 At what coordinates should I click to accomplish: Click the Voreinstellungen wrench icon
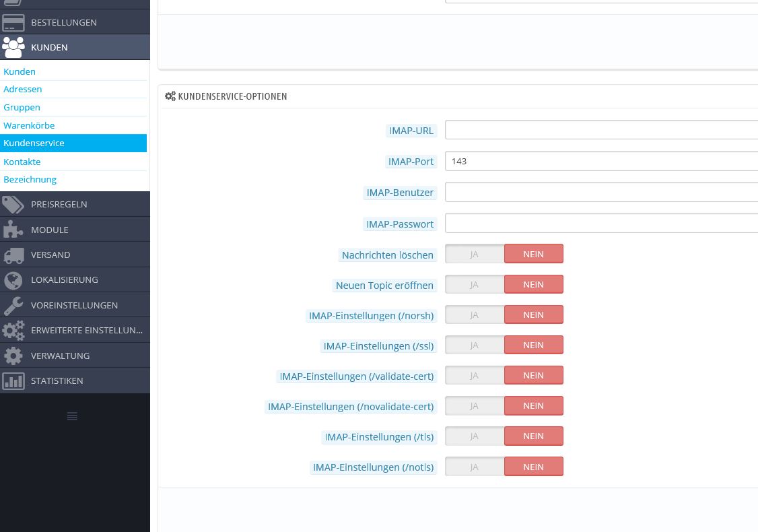pos(13,305)
